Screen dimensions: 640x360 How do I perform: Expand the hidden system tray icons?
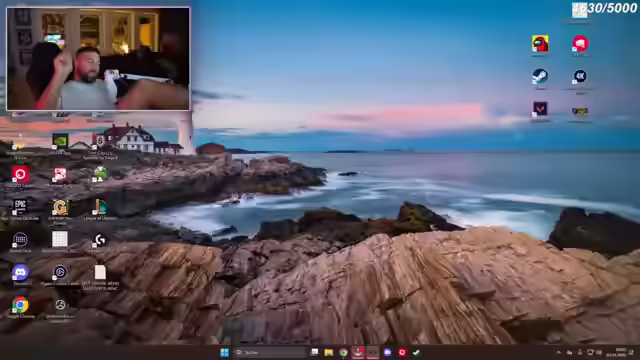click(x=558, y=352)
